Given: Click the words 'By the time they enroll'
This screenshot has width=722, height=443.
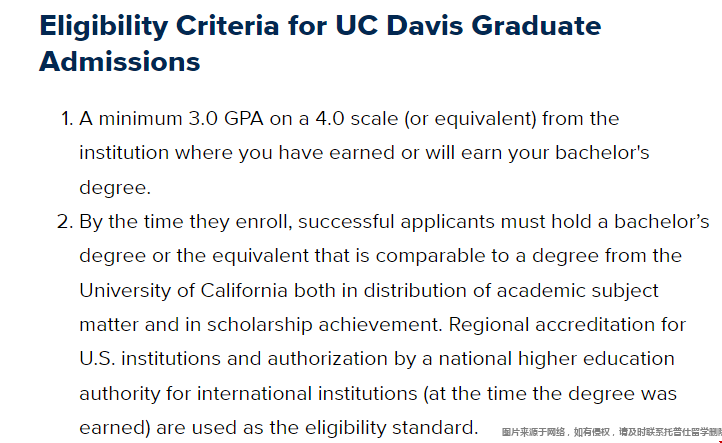Looking at the screenshot, I should click(185, 222).
